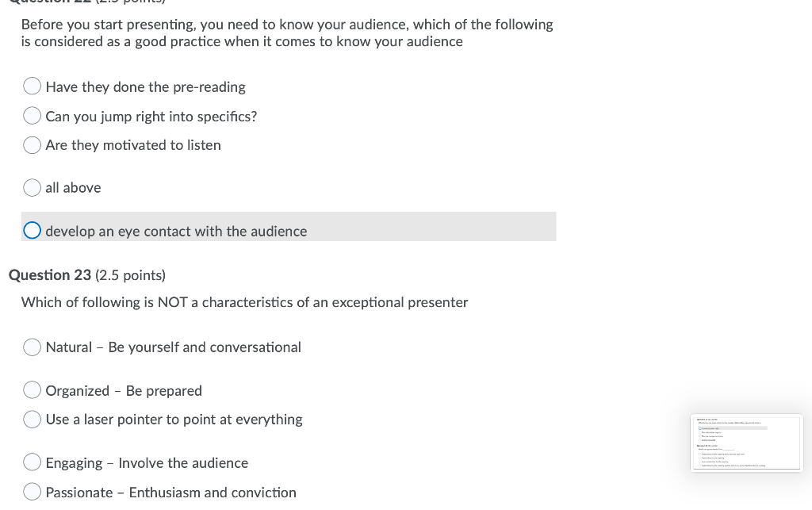
Task: Click the 'all above' answer text label
Action: [x=73, y=187]
